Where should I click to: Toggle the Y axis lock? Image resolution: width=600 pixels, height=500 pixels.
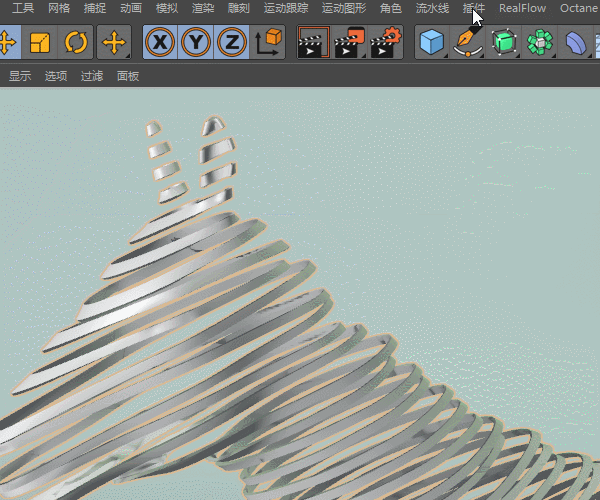(x=196, y=42)
